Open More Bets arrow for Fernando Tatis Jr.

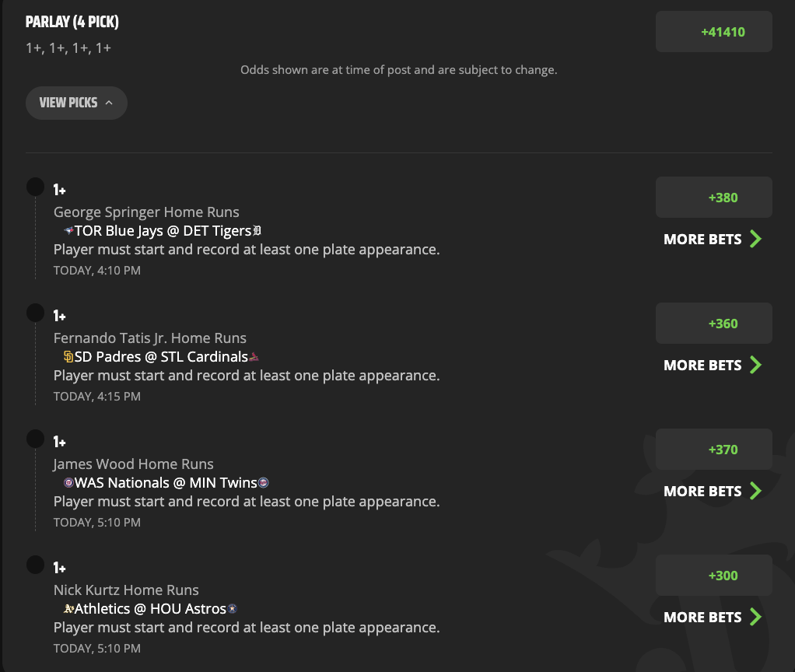tap(755, 365)
